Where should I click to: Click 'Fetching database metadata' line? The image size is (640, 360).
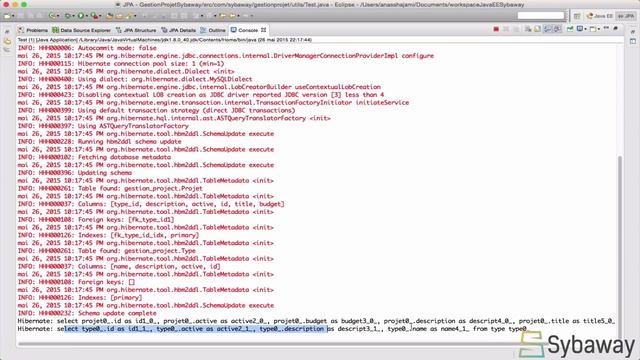pos(124,157)
